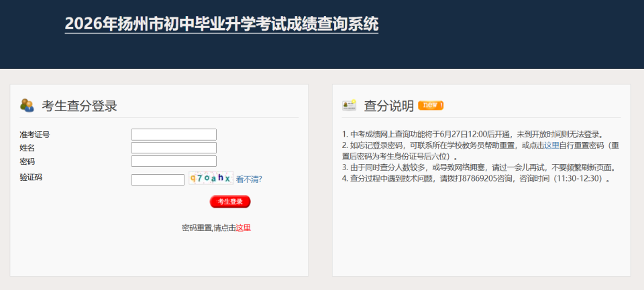Click instruction 1 about 6月27日12:00 opening
Image resolution: width=644 pixels, height=290 pixels.
pos(473,134)
